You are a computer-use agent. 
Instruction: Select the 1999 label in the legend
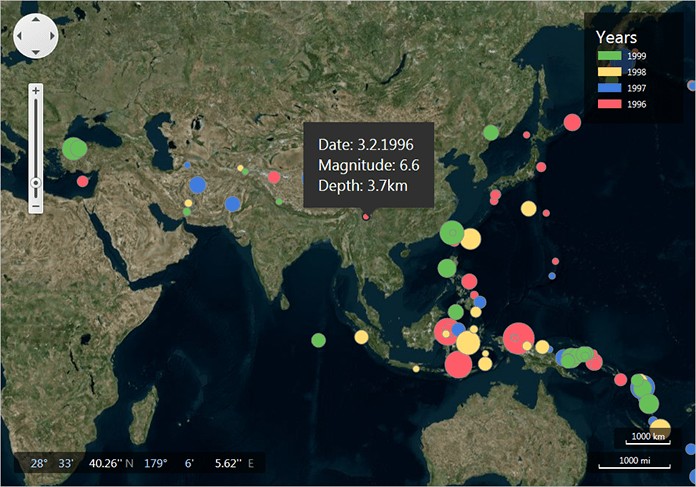636,56
